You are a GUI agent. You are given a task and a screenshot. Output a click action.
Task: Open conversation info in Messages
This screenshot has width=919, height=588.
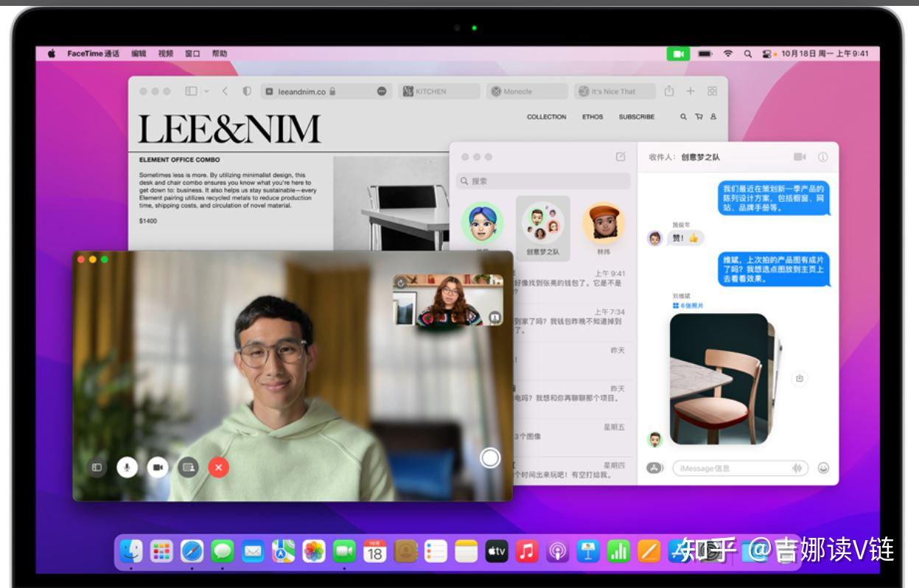(823, 157)
